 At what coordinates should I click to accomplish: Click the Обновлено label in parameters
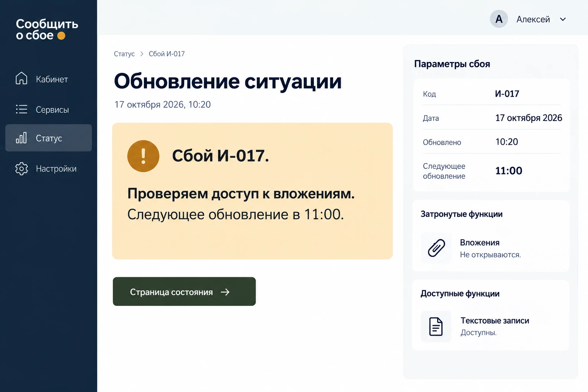tap(442, 142)
